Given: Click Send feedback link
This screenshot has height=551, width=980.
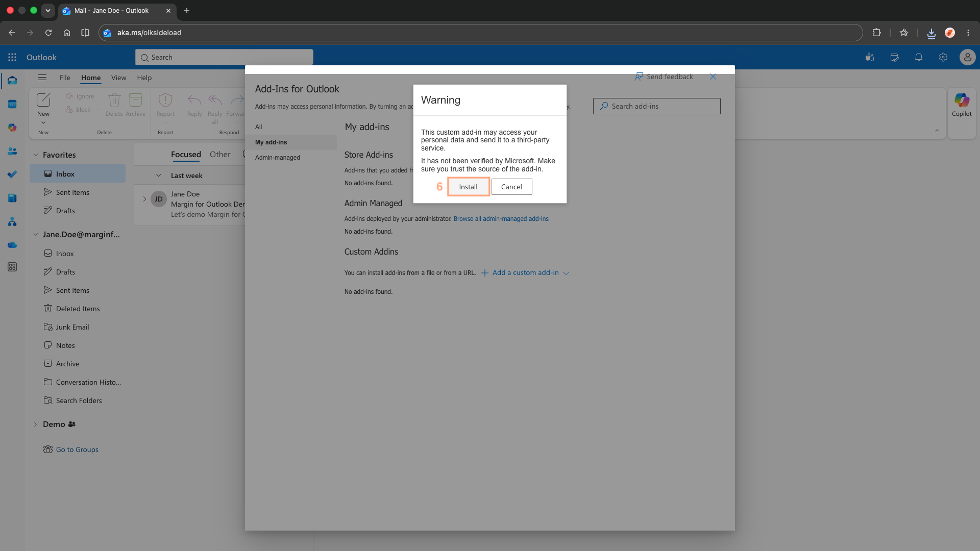Looking at the screenshot, I should 664,77.
